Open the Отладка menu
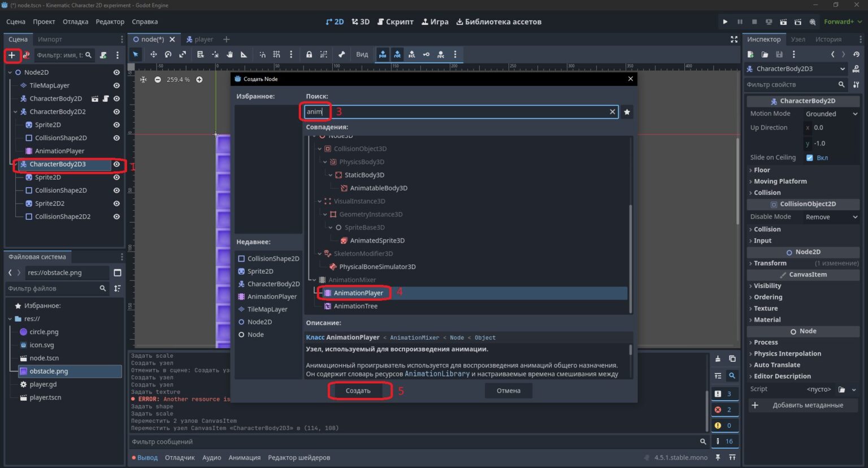This screenshot has height=468, width=868. click(75, 21)
